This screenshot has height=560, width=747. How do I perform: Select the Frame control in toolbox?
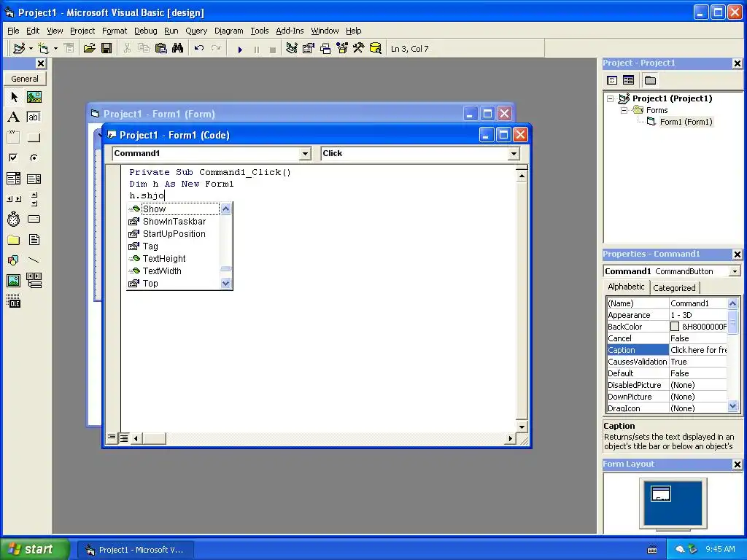pyautogui.click(x=14, y=137)
